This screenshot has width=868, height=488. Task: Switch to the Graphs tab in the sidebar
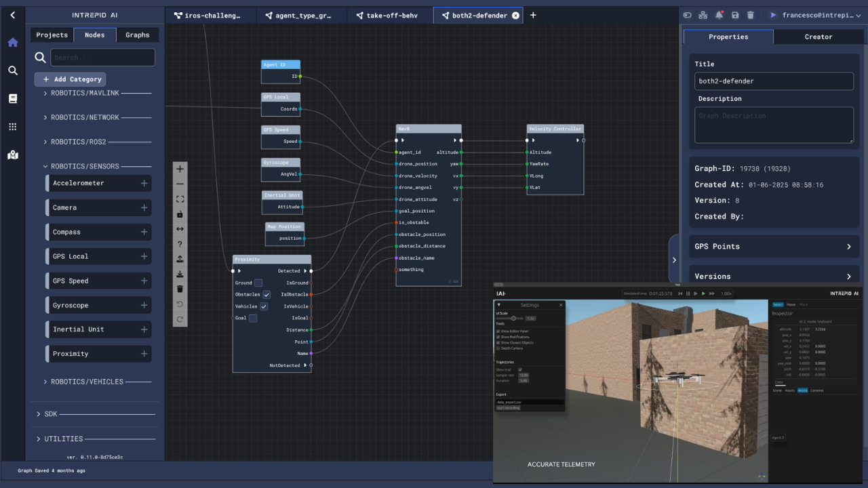coord(137,35)
